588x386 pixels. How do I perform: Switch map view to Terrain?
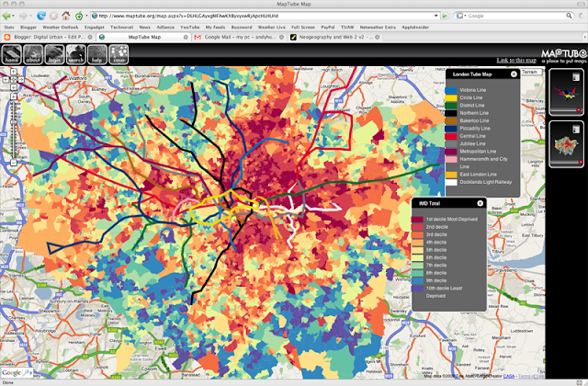pos(529,72)
